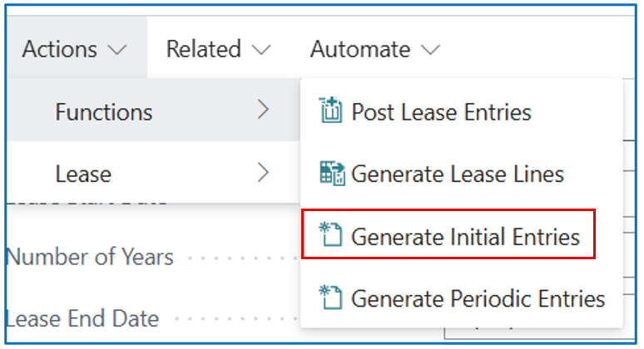The height and width of the screenshot is (349, 644).
Task: Open the Actions menu
Action: pos(61,49)
